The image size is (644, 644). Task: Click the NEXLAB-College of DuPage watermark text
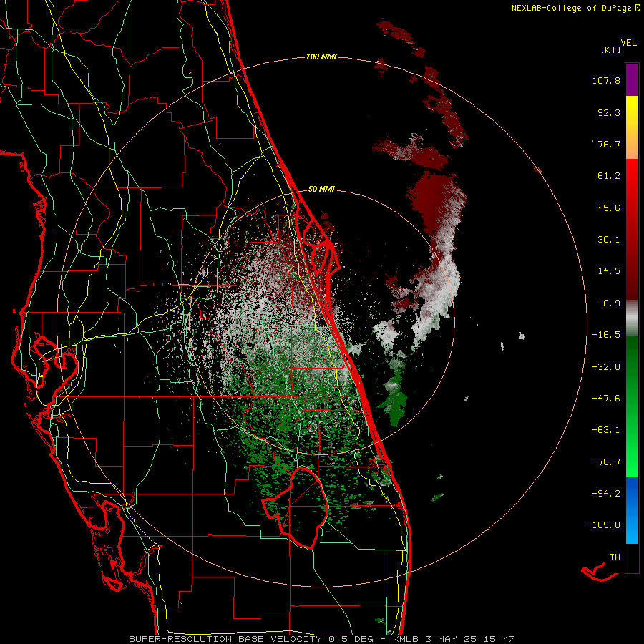[575, 8]
